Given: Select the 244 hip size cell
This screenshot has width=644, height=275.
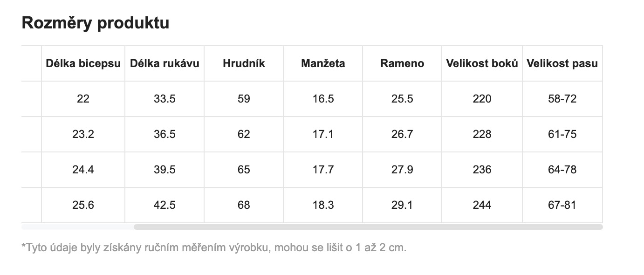Looking at the screenshot, I should (x=482, y=205).
